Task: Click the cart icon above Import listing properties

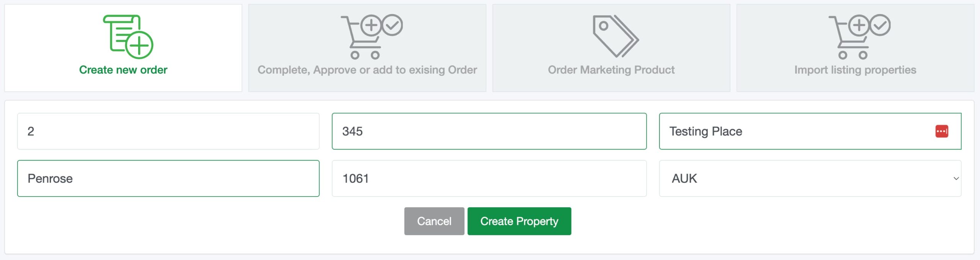Action: click(x=859, y=37)
